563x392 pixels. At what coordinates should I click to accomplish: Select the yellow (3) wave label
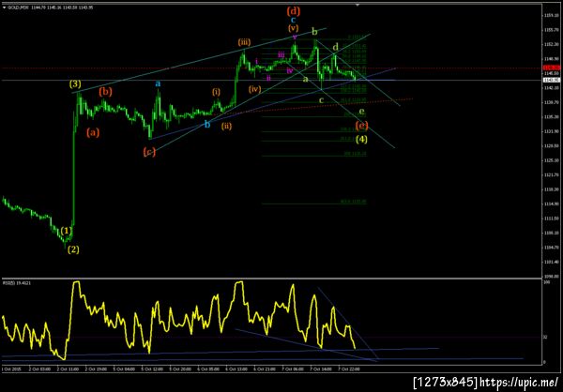point(75,84)
